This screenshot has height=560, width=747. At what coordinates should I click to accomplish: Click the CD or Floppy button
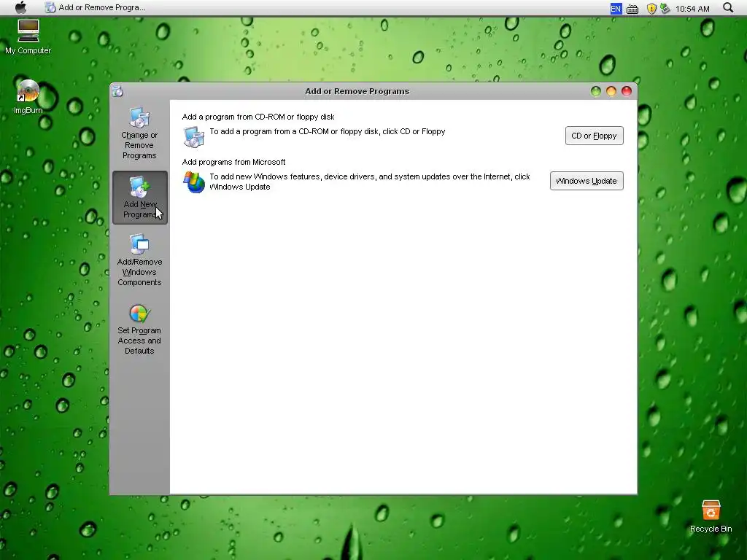(594, 136)
